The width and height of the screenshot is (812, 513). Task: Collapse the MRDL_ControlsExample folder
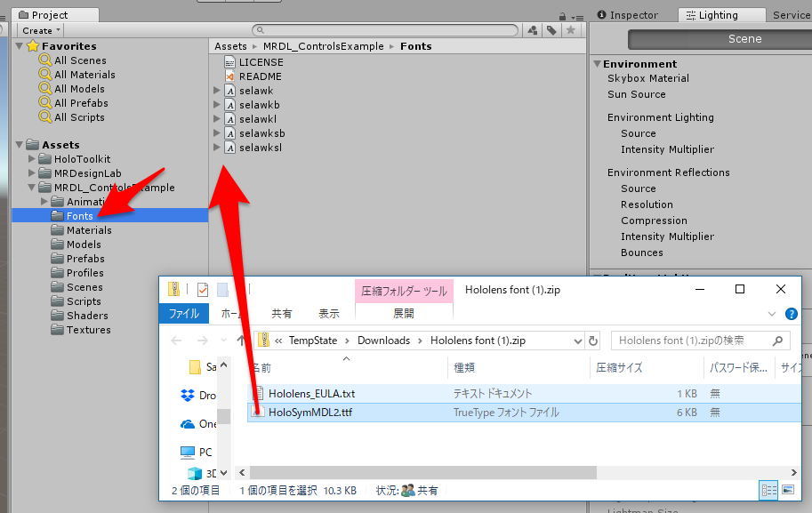pos(32,188)
